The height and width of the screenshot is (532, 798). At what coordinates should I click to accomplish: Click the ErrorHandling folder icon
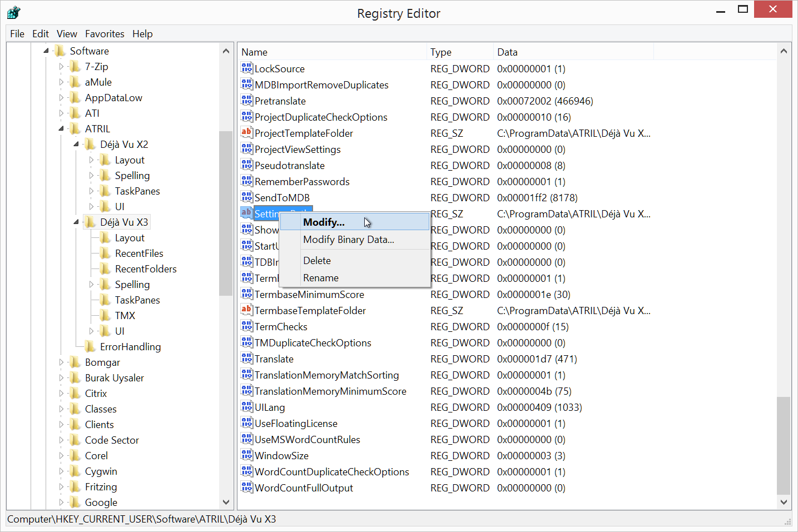[90, 347]
